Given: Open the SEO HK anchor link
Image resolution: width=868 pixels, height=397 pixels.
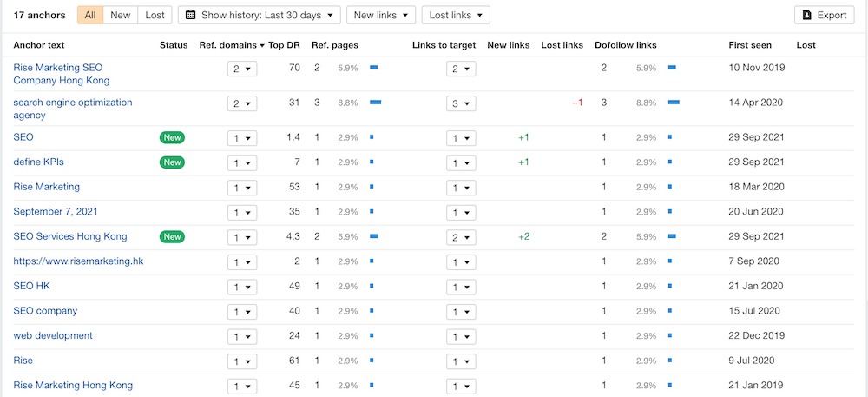Looking at the screenshot, I should (x=31, y=286).
